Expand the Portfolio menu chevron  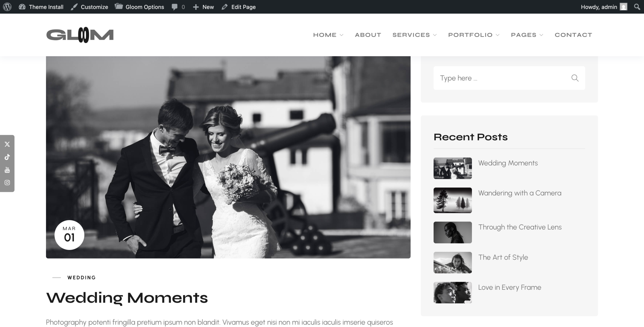[x=497, y=35]
